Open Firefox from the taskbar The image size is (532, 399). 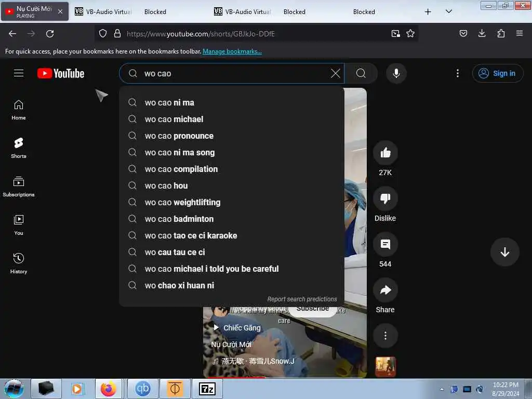click(108, 389)
